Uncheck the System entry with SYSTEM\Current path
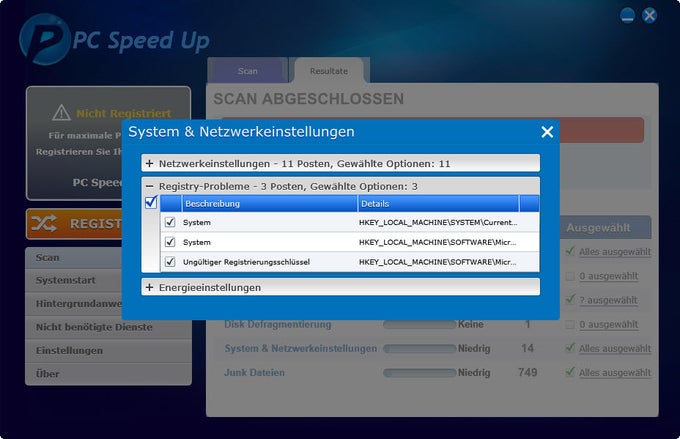680x439 pixels. [x=170, y=222]
